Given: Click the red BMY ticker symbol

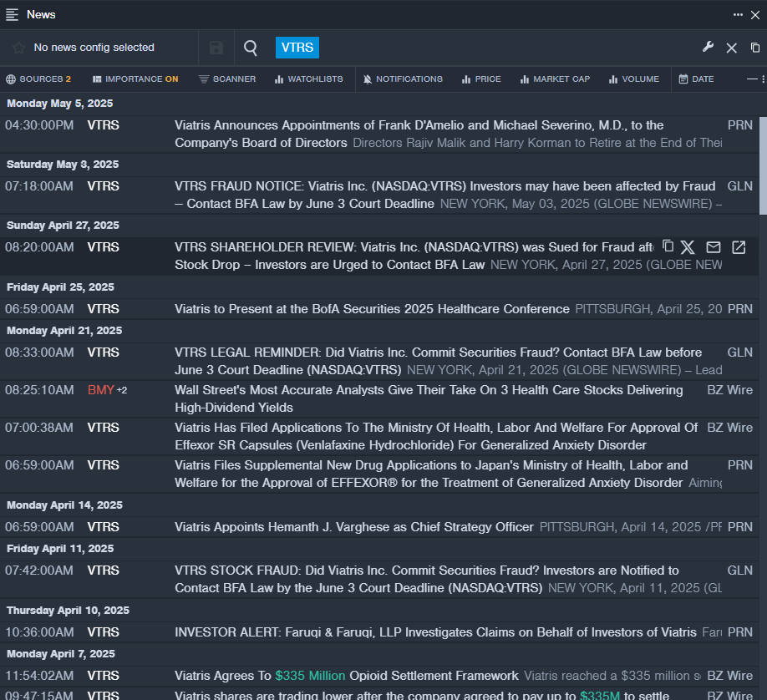Looking at the screenshot, I should (101, 390).
